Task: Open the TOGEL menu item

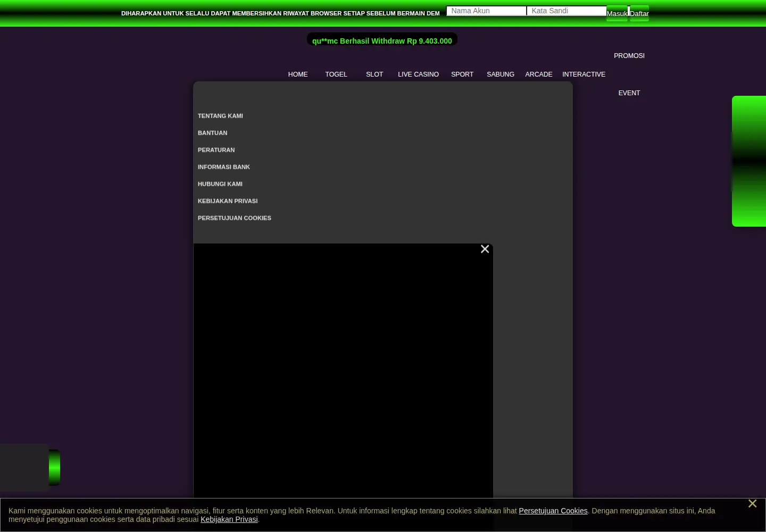Action: (x=336, y=74)
